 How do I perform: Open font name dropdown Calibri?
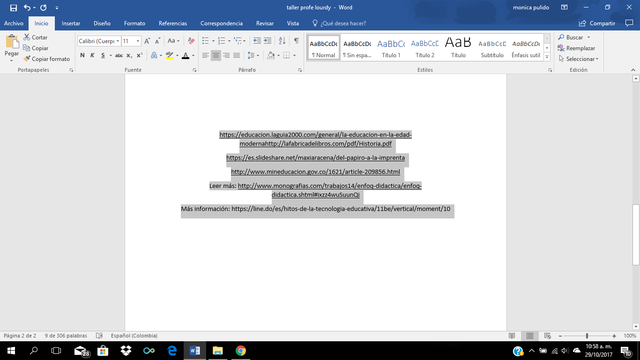(118, 41)
